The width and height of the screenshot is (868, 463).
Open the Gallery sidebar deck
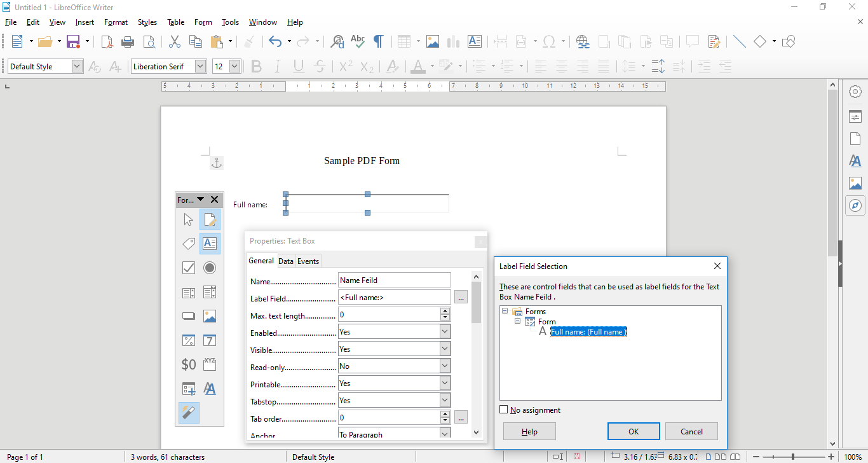(x=855, y=183)
